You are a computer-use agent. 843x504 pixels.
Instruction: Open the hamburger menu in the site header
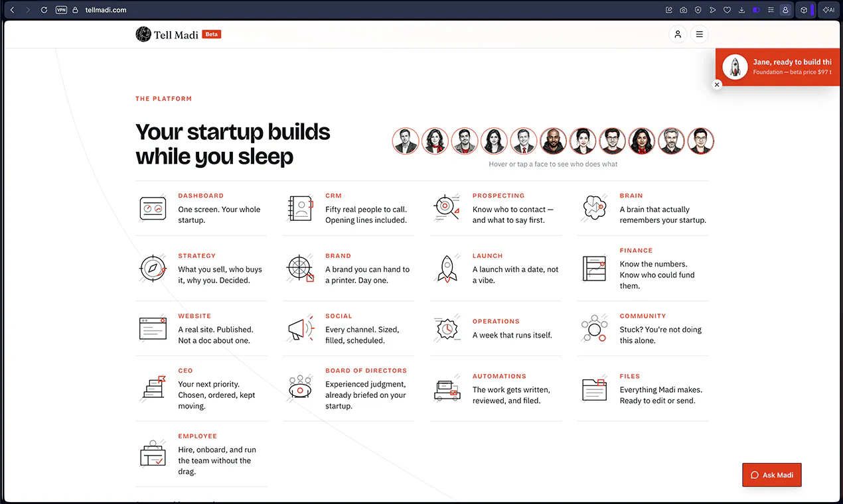pyautogui.click(x=700, y=34)
